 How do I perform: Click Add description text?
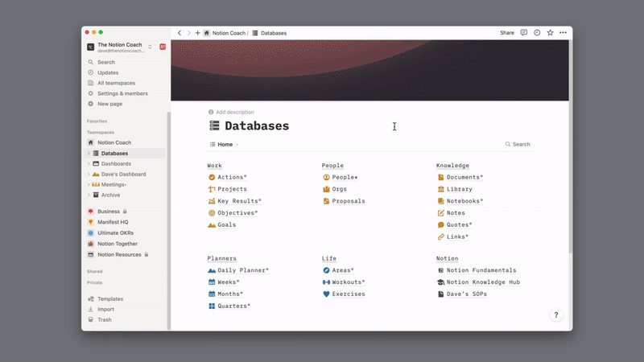click(x=235, y=112)
